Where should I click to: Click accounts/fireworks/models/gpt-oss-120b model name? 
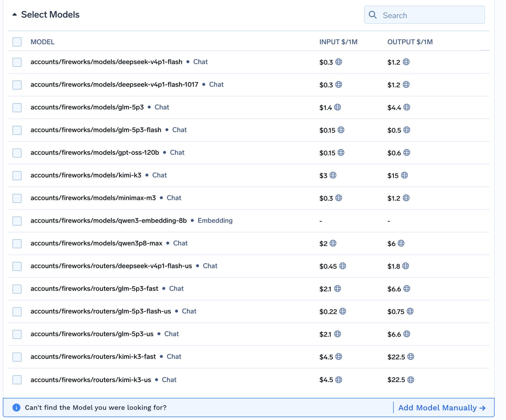point(95,152)
